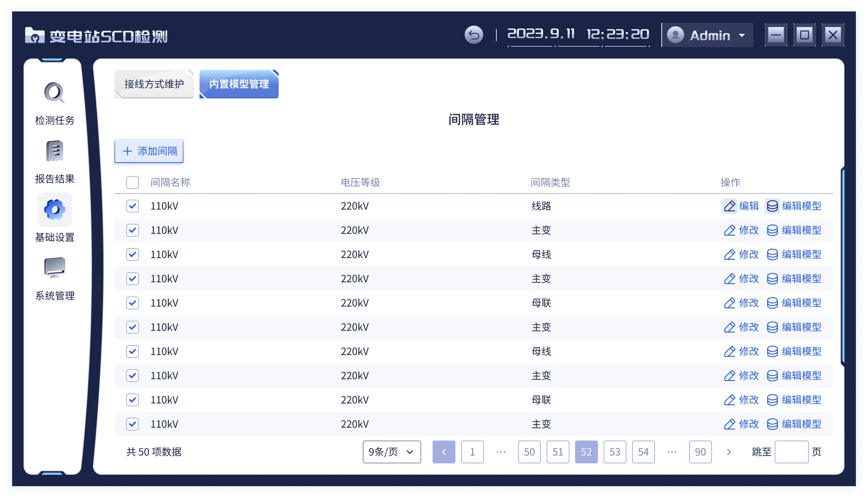The width and height of the screenshot is (868, 499).
Task: Click the 编辑 pencil icon in 线路 row
Action: tap(729, 206)
